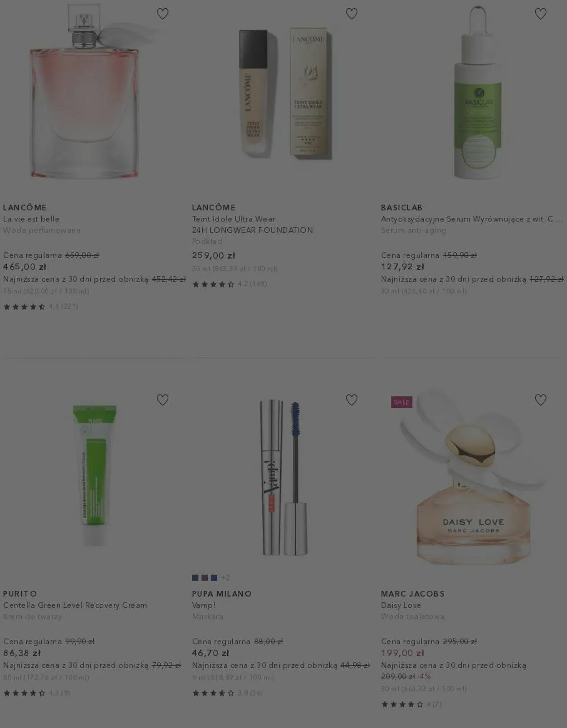Click the SALE badge on Daisy Love
Viewport: 567px width, 728px height.
click(x=401, y=402)
